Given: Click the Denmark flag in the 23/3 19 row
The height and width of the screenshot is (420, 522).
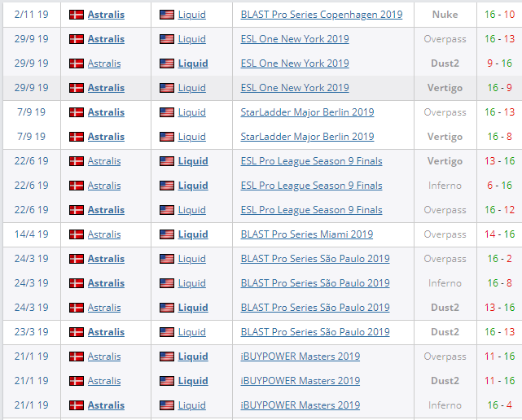Looking at the screenshot, I should click(77, 332).
